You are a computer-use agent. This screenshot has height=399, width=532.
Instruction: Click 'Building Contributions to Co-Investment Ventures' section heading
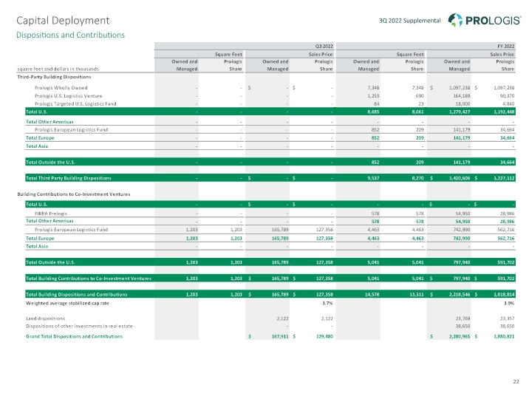[x=74, y=194]
